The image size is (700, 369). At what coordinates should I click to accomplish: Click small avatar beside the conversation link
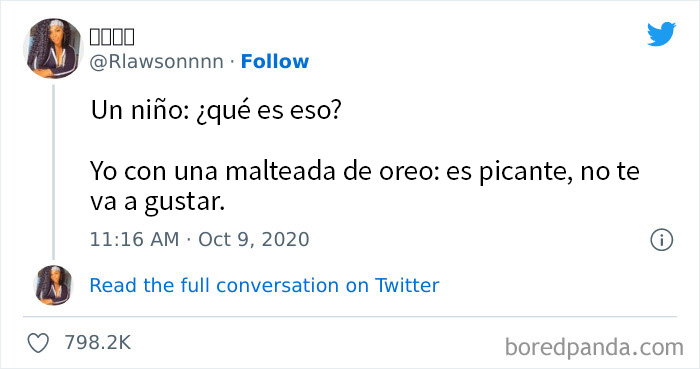coord(53,285)
